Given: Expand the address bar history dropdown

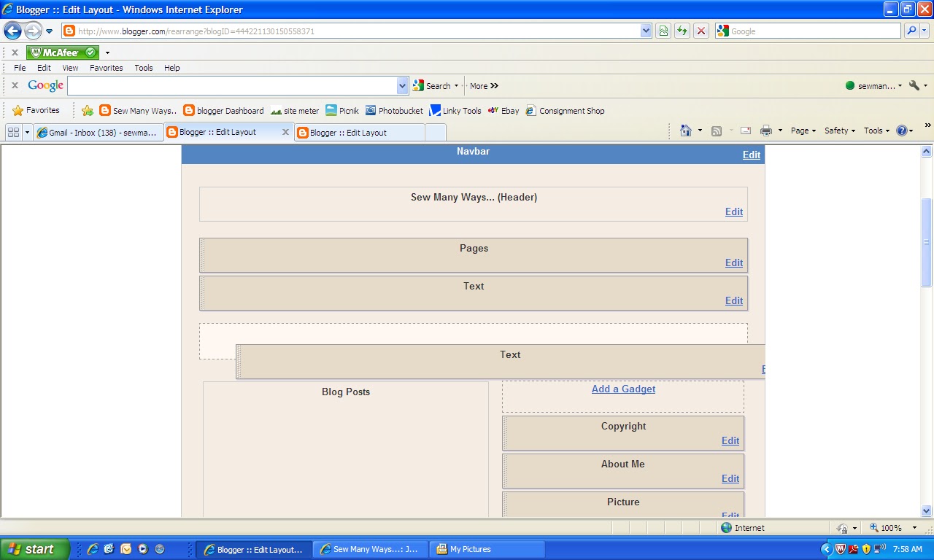Looking at the screenshot, I should [x=644, y=31].
